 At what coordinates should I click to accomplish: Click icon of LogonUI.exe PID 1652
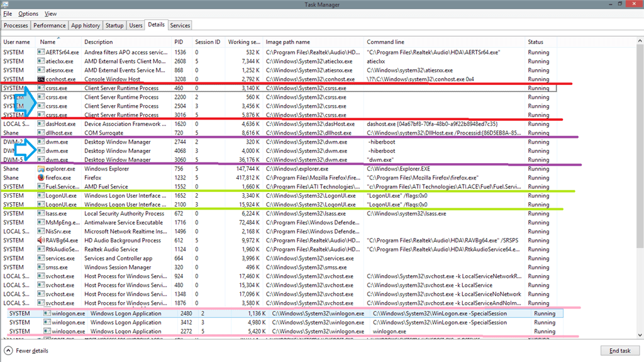[41, 196]
